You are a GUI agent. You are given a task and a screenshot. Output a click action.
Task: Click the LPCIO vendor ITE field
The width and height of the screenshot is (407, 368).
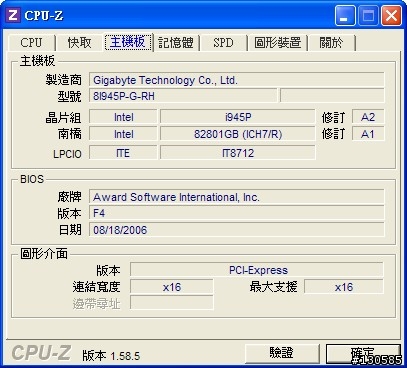pos(123,153)
